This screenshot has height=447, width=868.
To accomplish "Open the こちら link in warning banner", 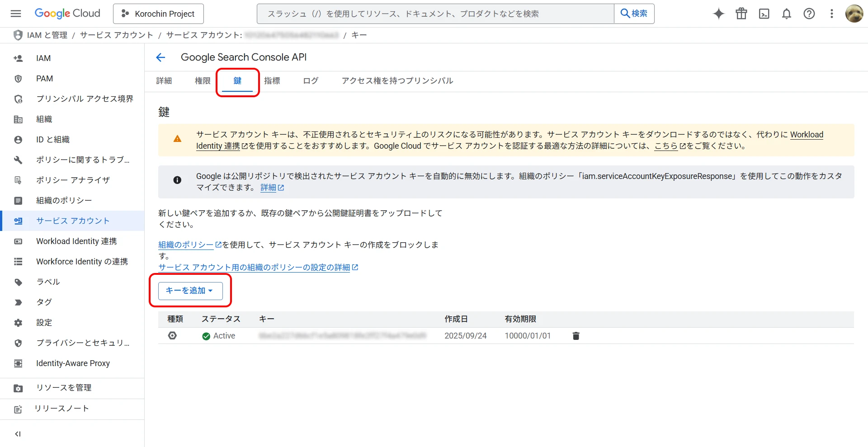I will click(x=666, y=146).
